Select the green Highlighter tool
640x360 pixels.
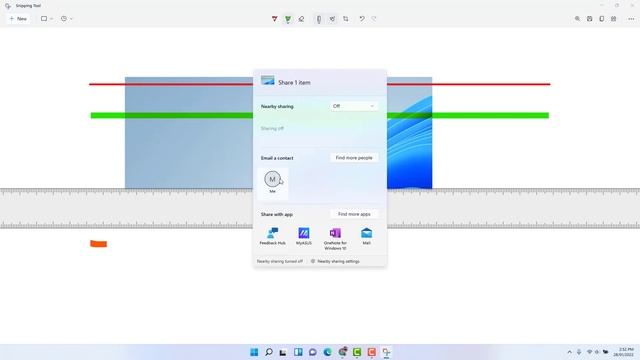point(288,19)
